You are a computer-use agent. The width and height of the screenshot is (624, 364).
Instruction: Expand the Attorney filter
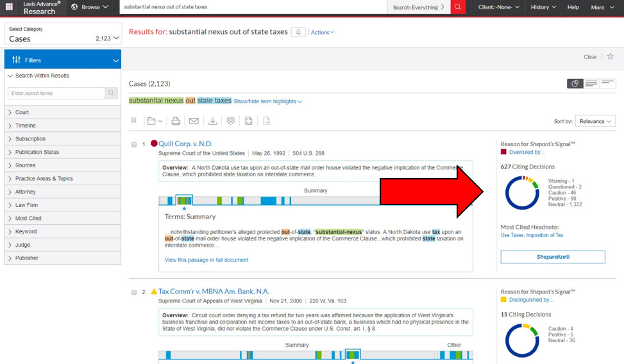coord(62,192)
